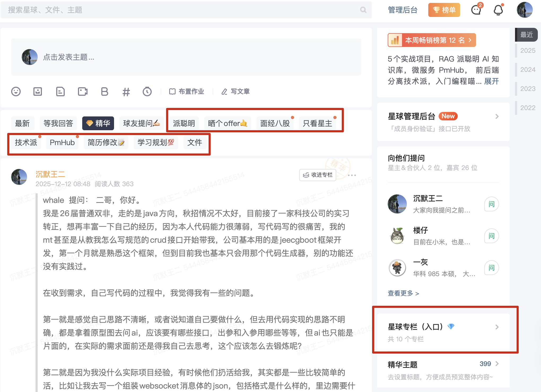Open the 星球管理后台 chevron
This screenshot has height=392, width=541.
coord(497,116)
